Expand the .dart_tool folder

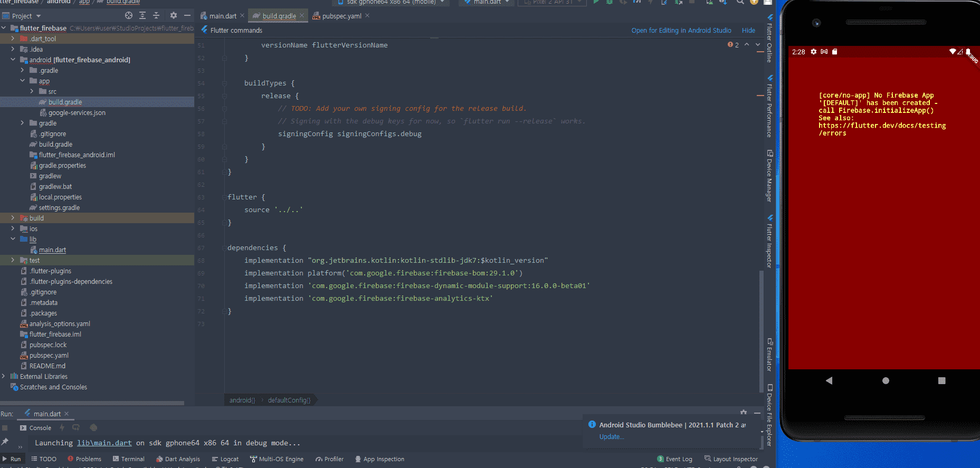pyautogui.click(x=13, y=39)
